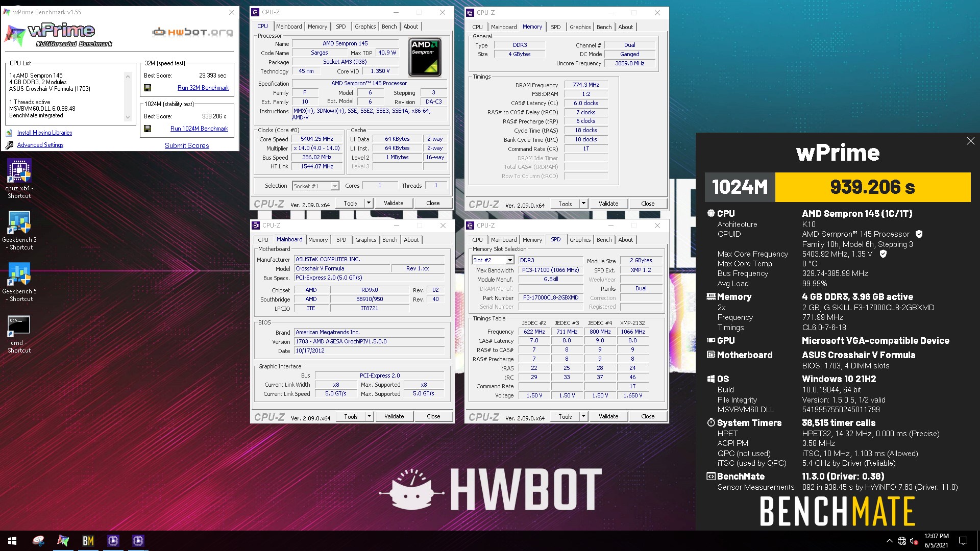980x551 pixels.
Task: Click the save icon beside Run 1024M Benchmark
Action: (x=148, y=129)
